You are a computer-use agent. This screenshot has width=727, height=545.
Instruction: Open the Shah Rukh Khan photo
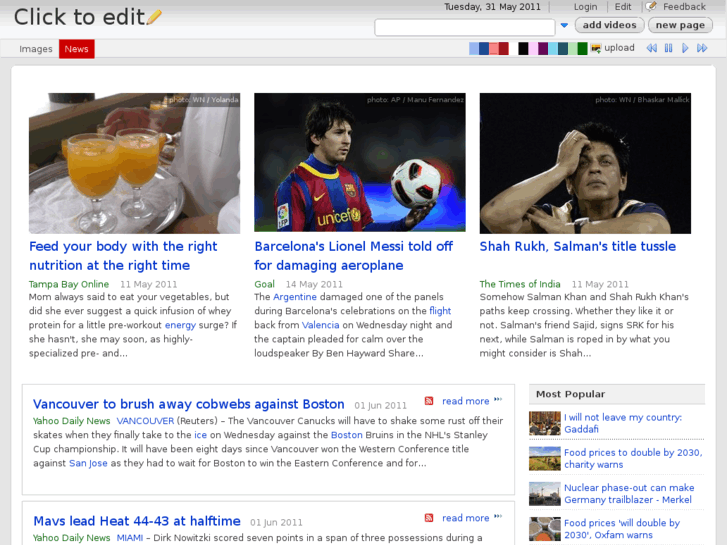coord(585,163)
